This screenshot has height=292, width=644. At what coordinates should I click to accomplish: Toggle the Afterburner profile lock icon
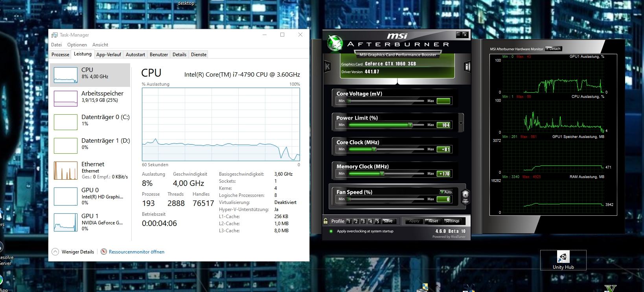click(x=326, y=221)
